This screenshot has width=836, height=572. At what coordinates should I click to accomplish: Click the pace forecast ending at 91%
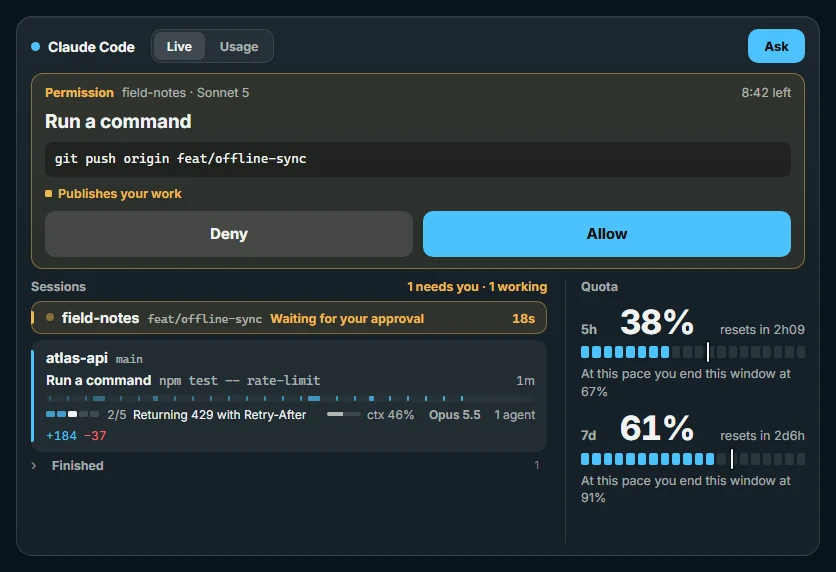coord(686,489)
